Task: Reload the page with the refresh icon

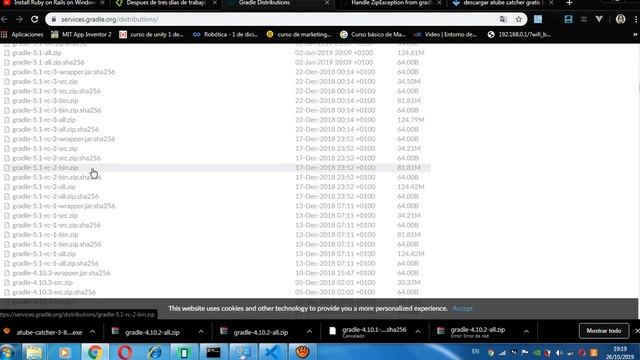Action: tap(35, 19)
